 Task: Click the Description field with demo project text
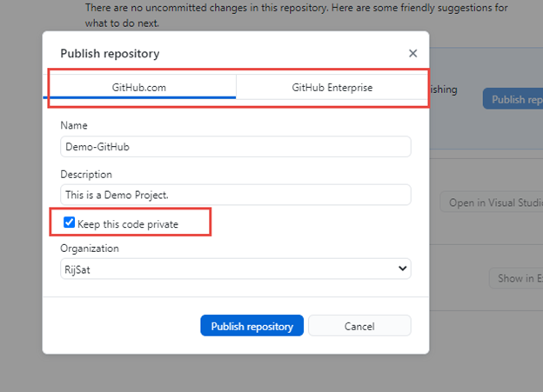(235, 195)
